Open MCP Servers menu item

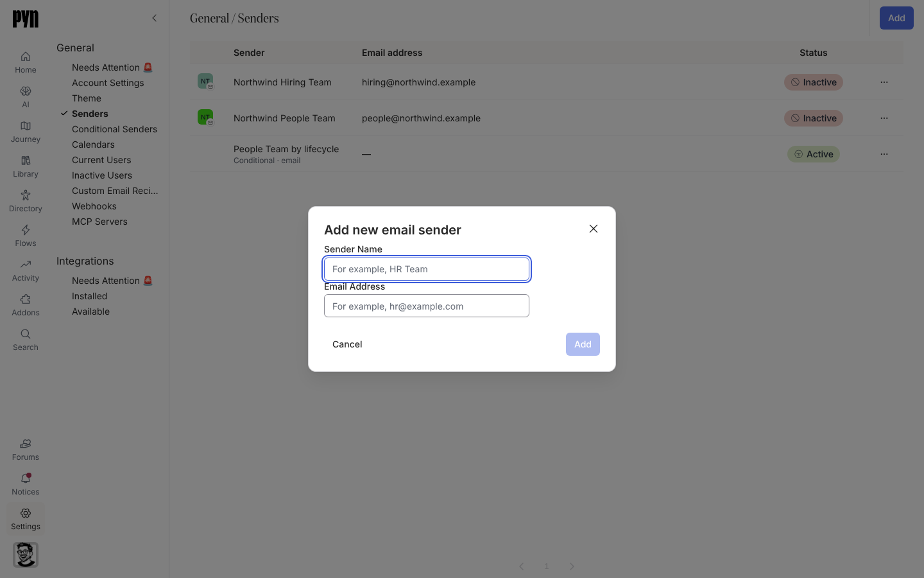99,222
